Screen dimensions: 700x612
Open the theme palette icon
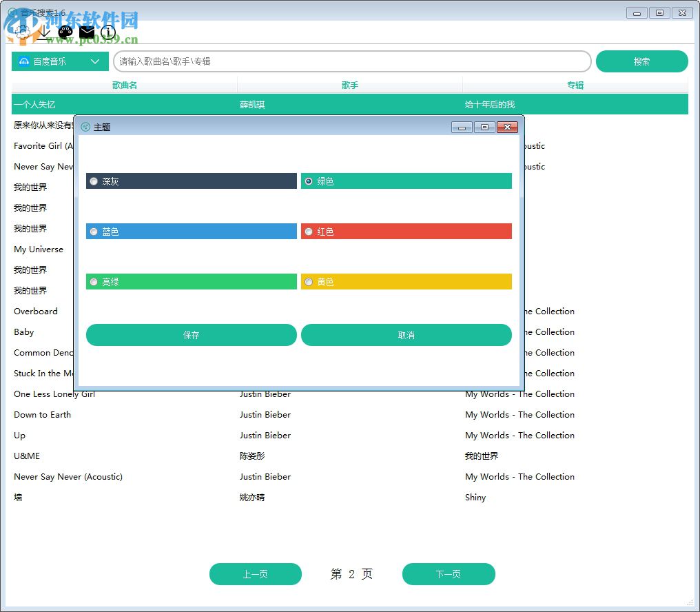[65, 32]
